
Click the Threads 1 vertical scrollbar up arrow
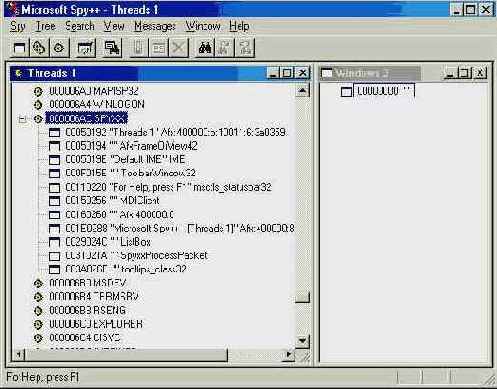coord(302,90)
